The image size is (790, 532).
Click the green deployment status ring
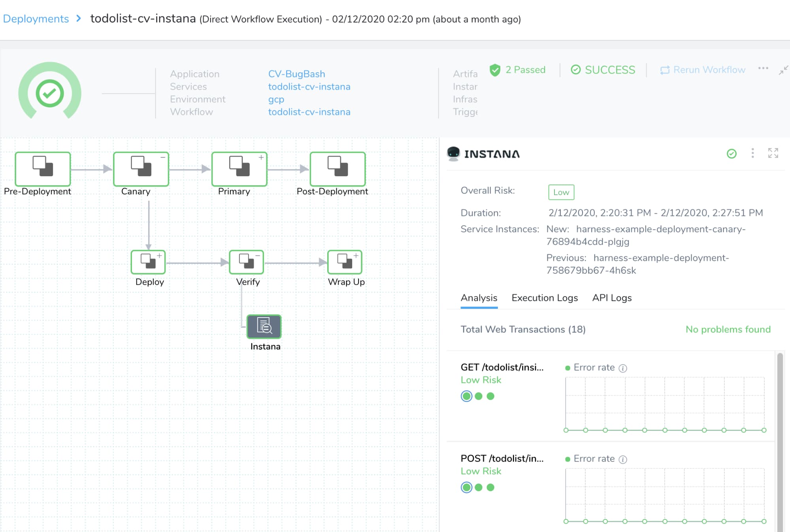49,92
